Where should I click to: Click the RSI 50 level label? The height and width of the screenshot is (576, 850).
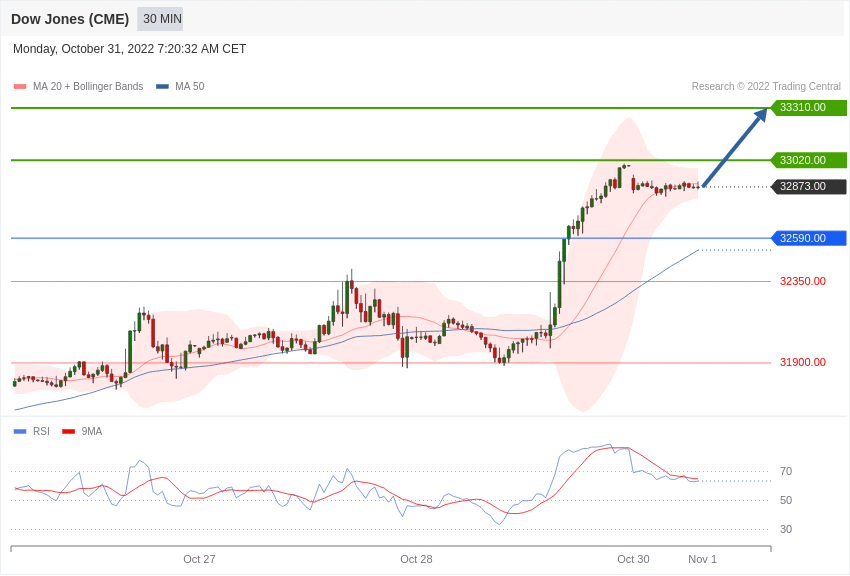click(x=786, y=501)
